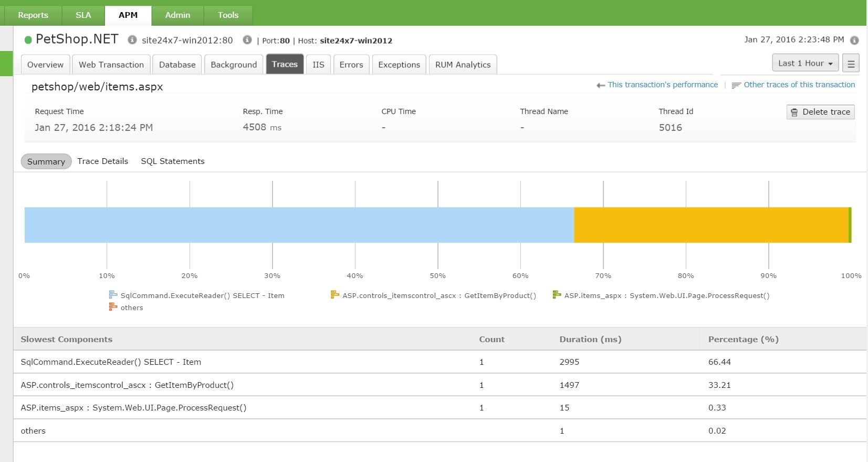868x462 pixels.
Task: Select the APM menu tab
Action: [x=128, y=15]
